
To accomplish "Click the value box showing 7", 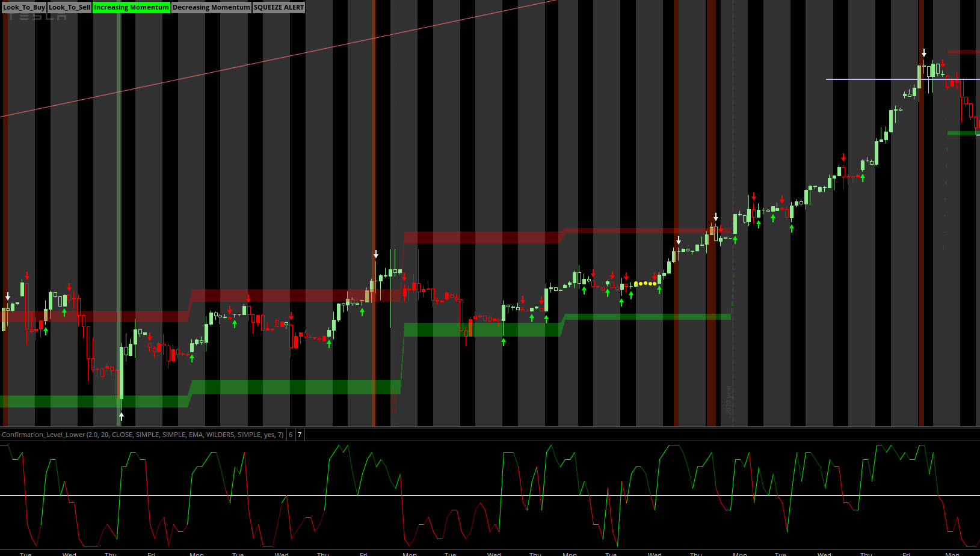I will point(300,435).
